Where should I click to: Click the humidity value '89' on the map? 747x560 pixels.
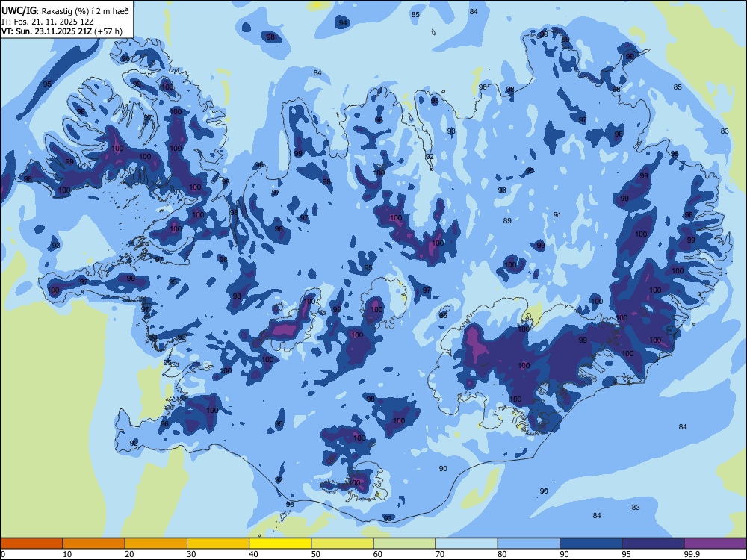(507, 220)
